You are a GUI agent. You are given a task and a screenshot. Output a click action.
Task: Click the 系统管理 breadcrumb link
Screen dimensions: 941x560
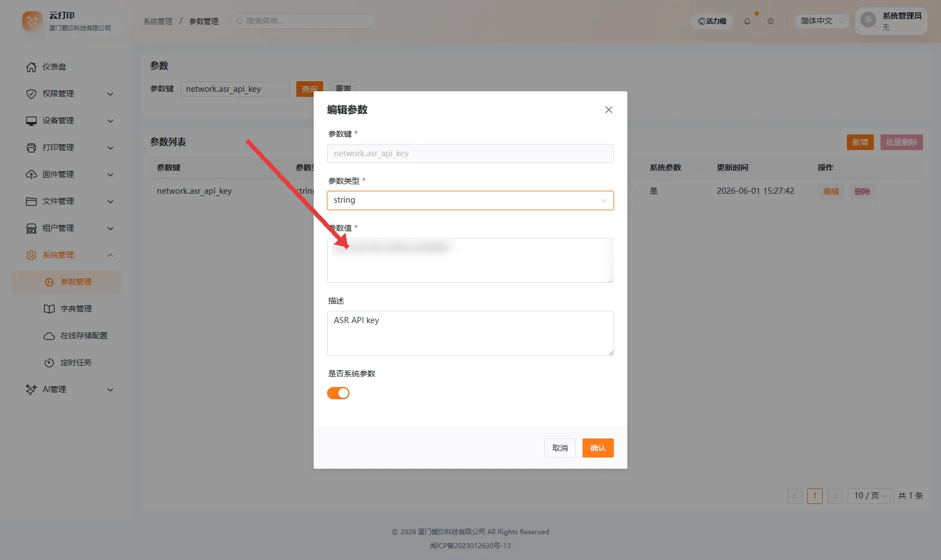pos(158,21)
